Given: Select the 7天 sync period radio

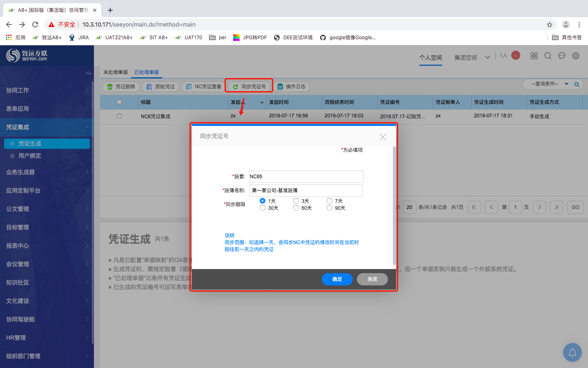Looking at the screenshot, I should point(330,201).
